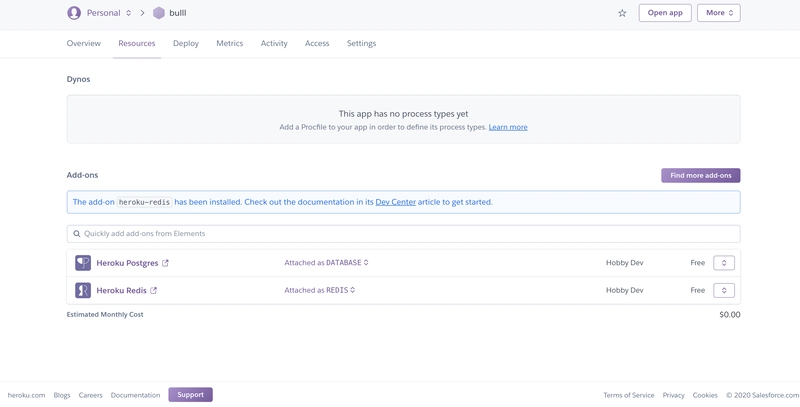Image resolution: width=800 pixels, height=407 pixels.
Task: Follow the Learn more link
Action: pos(508,127)
